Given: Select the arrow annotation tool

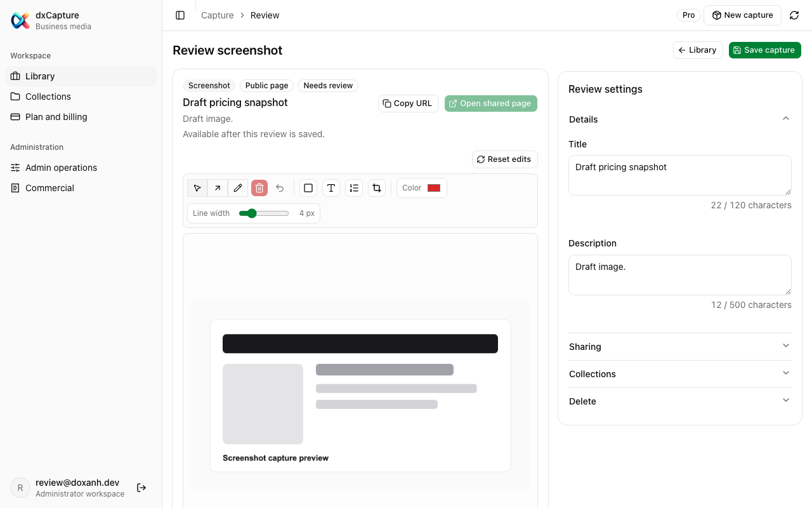Looking at the screenshot, I should (x=218, y=188).
